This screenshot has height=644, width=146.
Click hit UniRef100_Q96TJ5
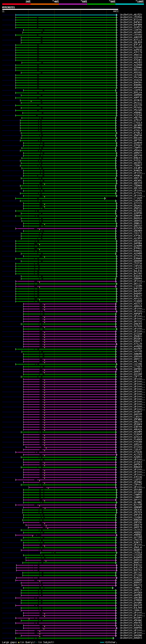pyautogui.click(x=131, y=178)
